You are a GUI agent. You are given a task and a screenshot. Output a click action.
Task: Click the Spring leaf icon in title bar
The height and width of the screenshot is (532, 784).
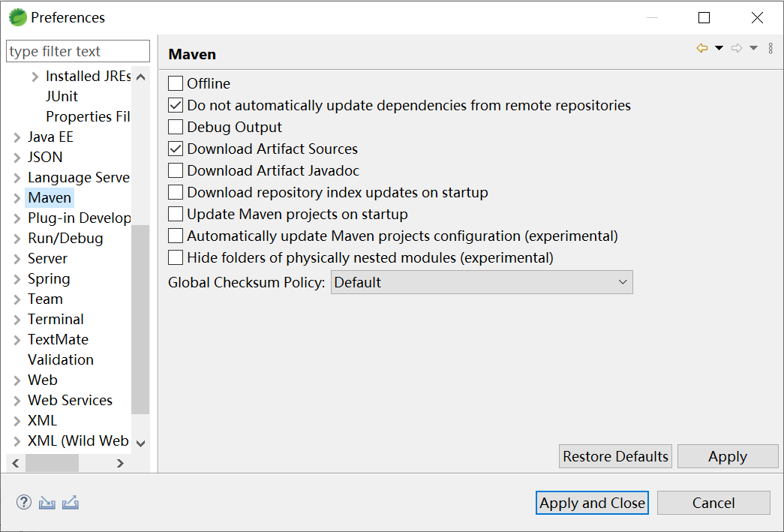[x=18, y=17]
